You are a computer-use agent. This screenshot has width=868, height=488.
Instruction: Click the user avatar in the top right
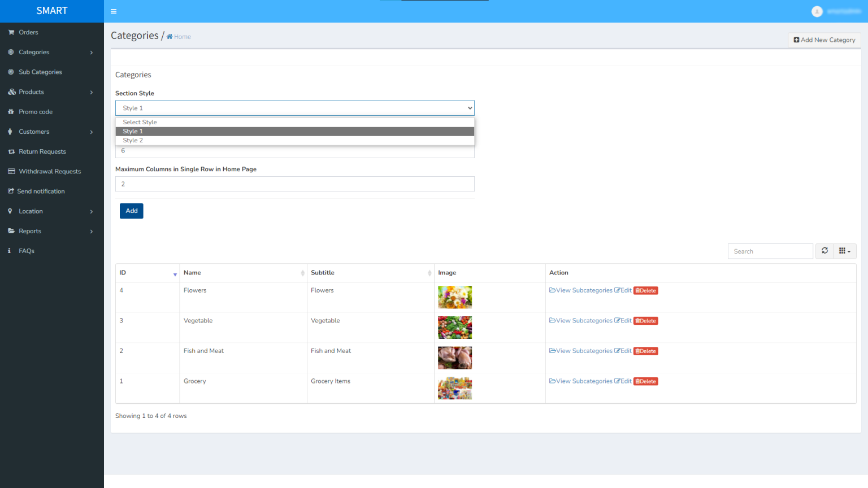coord(817,11)
